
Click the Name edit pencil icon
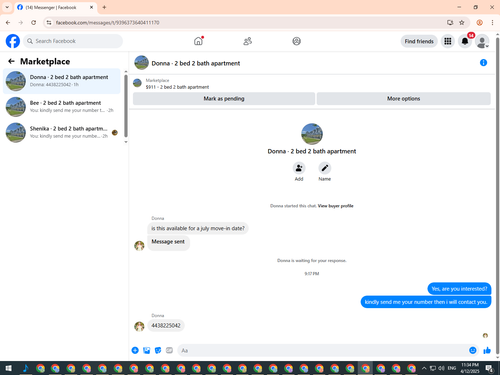(325, 168)
